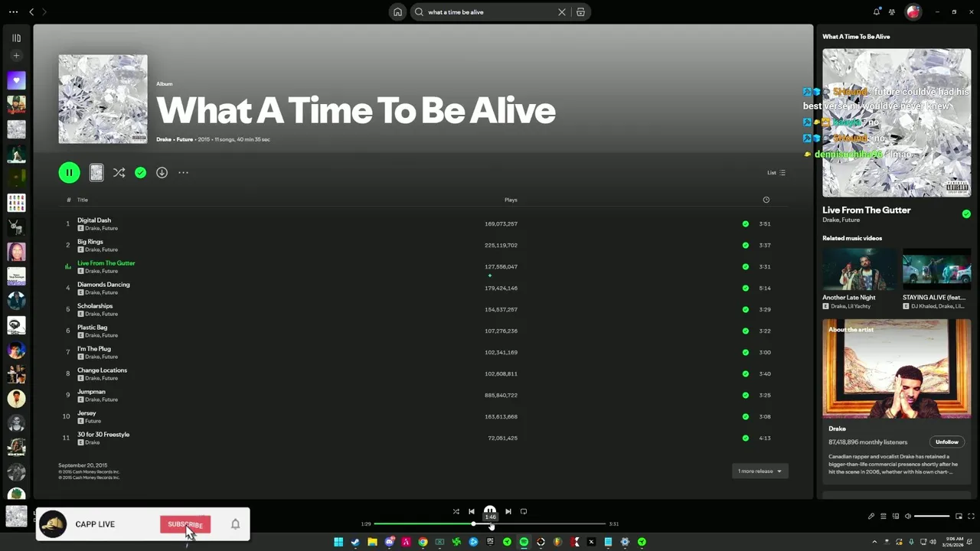Toggle saved checkmark on Big Rings row

click(745, 246)
